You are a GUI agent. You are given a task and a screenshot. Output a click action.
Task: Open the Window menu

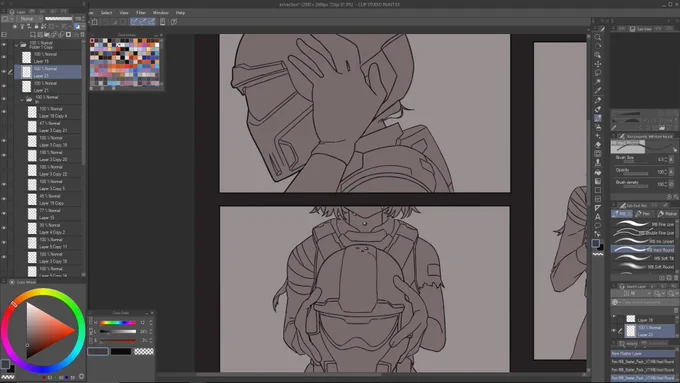pos(160,13)
